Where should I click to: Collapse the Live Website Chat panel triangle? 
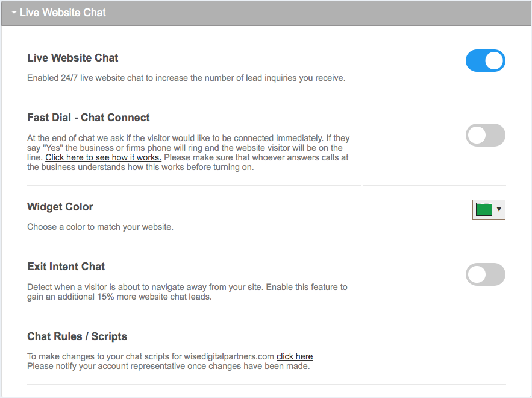(x=14, y=12)
